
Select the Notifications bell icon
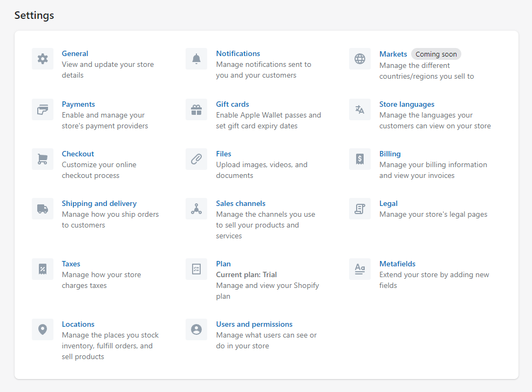pos(196,59)
